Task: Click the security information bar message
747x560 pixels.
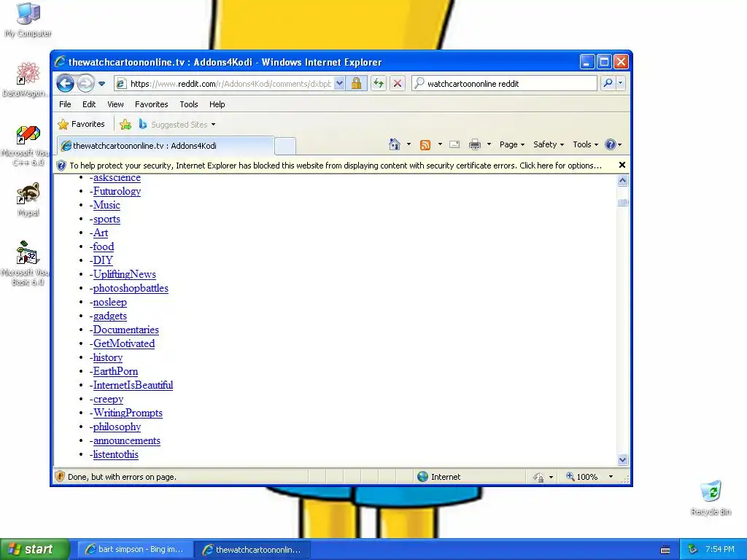Action: click(336, 166)
